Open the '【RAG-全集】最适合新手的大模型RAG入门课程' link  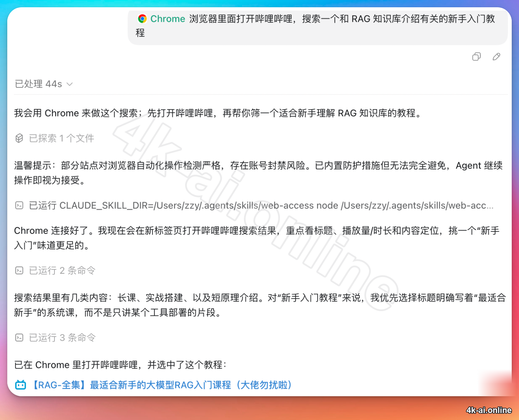(x=161, y=385)
